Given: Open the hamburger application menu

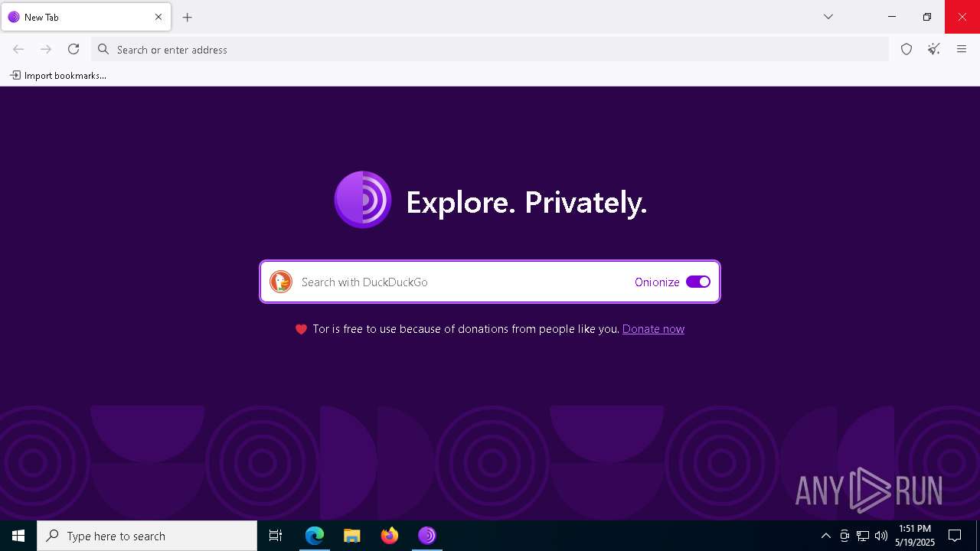Looking at the screenshot, I should pyautogui.click(x=962, y=49).
